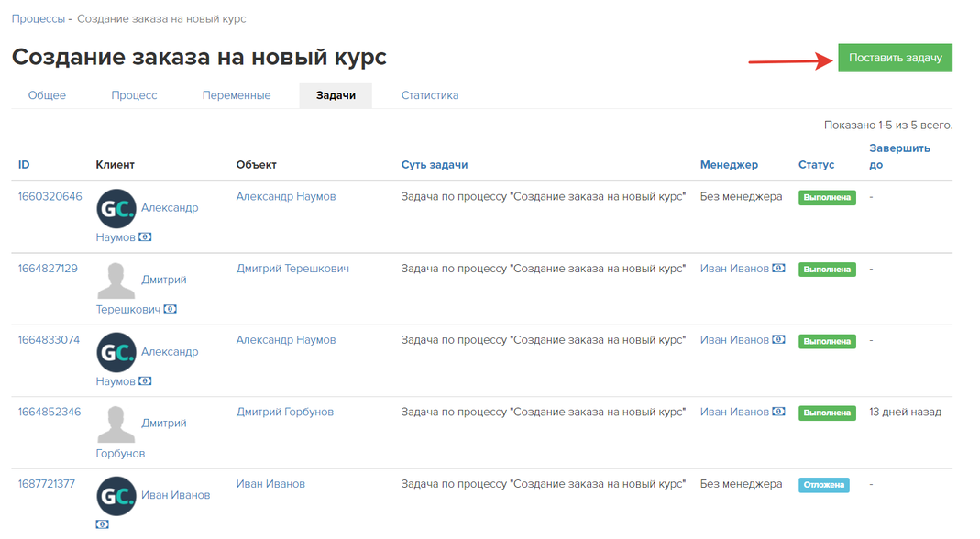Click money icon next to client Терешкович
Viewport: 980px width, 539px height.
171,310
